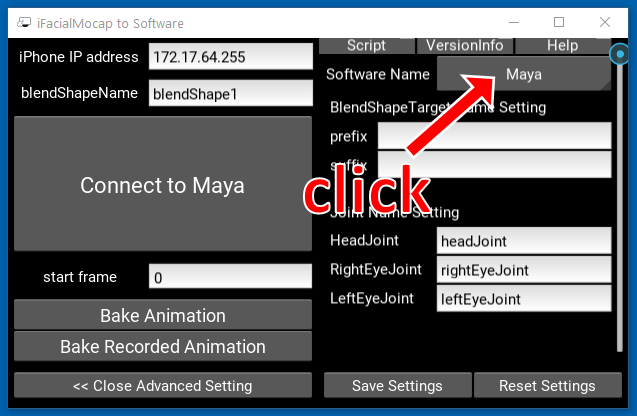Click Bake Recorded Animation button

click(163, 347)
